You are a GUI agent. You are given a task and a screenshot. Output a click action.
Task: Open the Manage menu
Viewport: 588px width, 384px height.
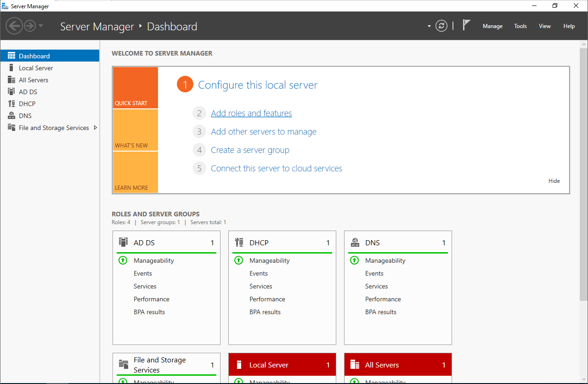click(492, 26)
